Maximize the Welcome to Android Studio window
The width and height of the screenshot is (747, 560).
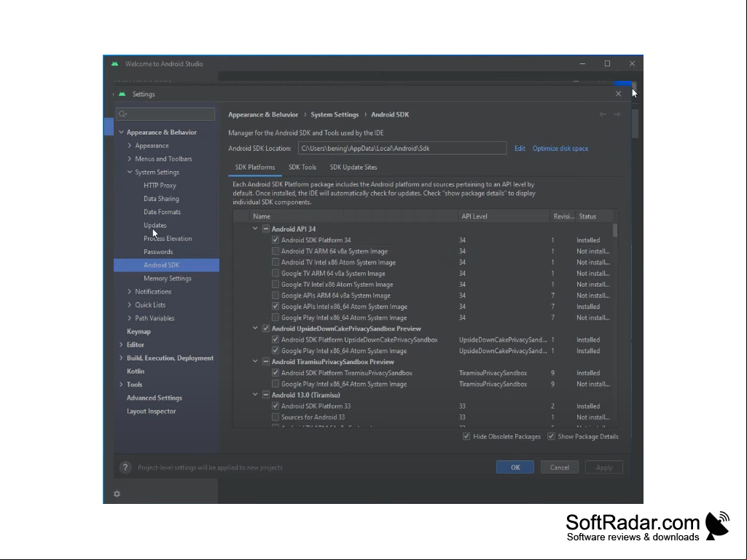tap(607, 63)
